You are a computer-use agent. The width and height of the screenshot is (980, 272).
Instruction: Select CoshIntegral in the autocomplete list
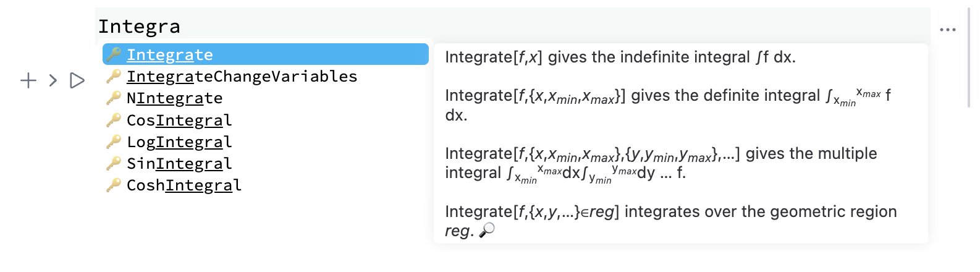pos(184,185)
